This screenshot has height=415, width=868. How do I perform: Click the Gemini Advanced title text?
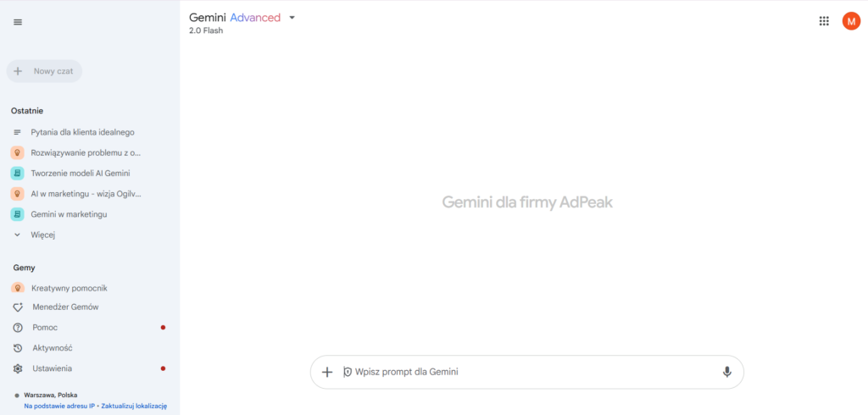pos(235,18)
